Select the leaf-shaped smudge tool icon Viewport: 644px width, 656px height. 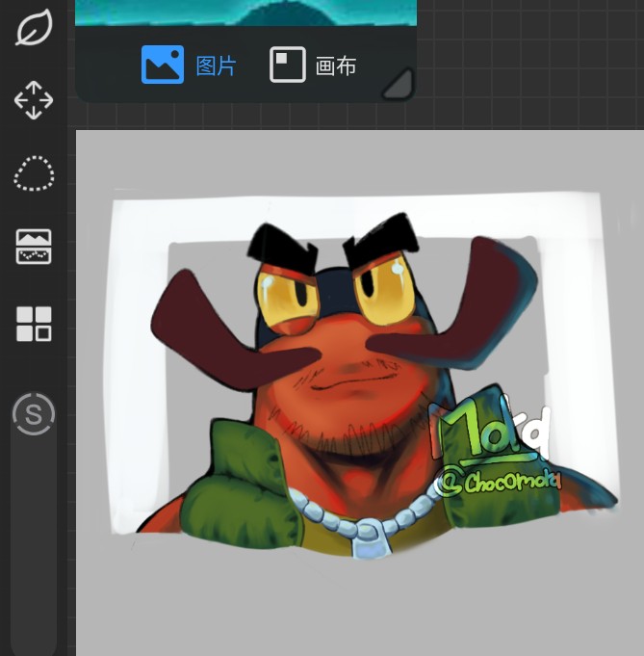click(x=34, y=28)
